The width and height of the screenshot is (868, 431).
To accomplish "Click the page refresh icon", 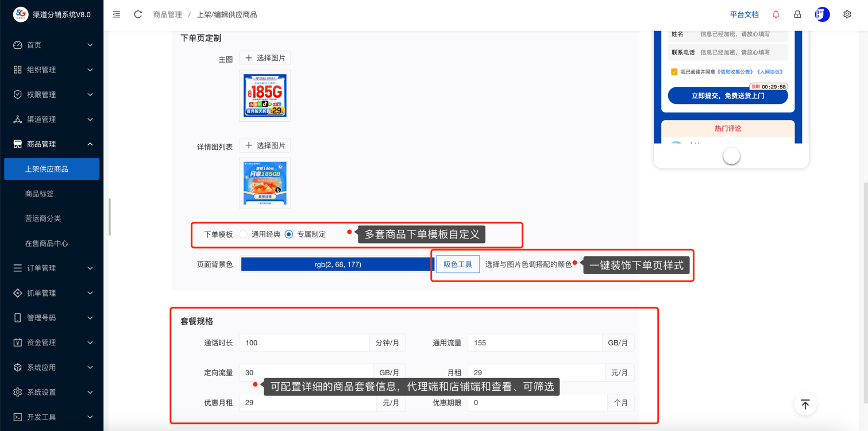I will (x=138, y=14).
